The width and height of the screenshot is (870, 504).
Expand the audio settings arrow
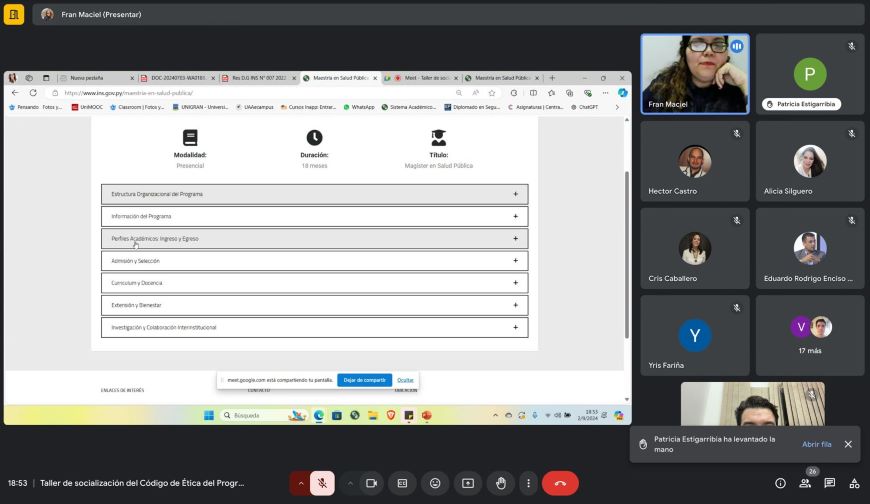tap(301, 483)
